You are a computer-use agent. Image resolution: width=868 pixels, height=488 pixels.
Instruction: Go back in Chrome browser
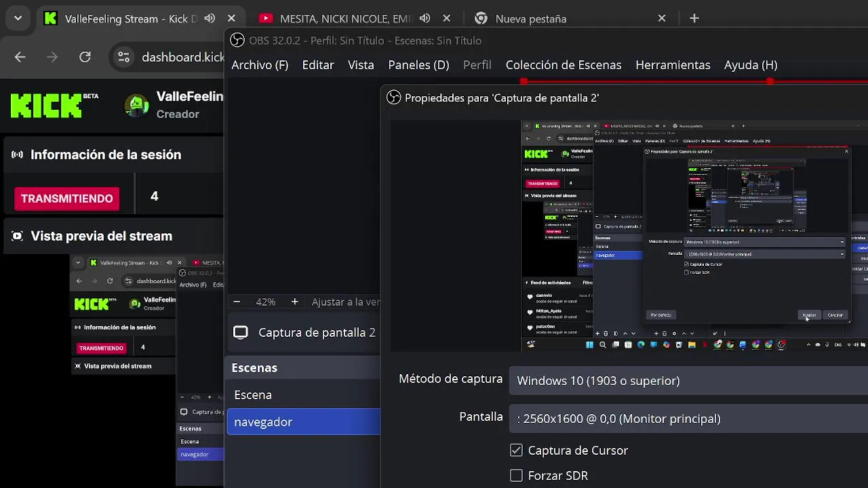20,57
